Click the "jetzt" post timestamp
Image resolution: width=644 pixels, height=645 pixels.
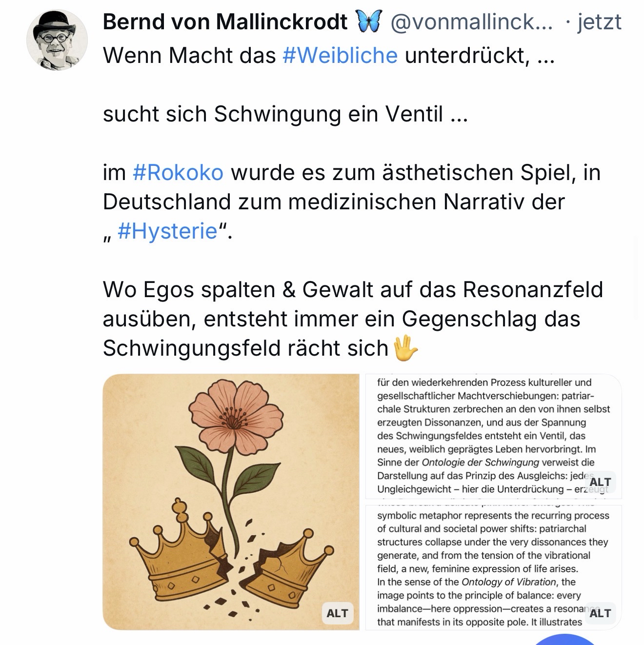coord(599,22)
